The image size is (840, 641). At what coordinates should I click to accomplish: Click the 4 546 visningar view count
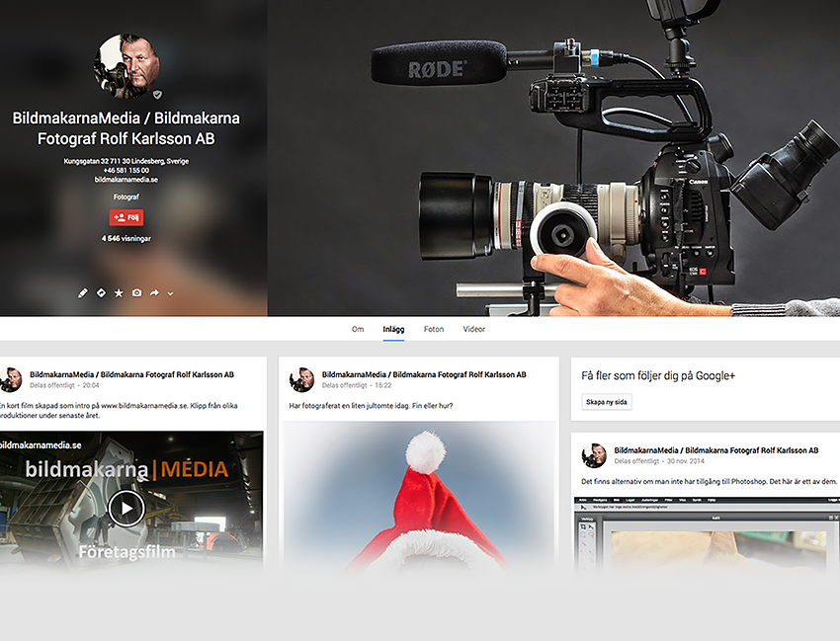pos(126,238)
